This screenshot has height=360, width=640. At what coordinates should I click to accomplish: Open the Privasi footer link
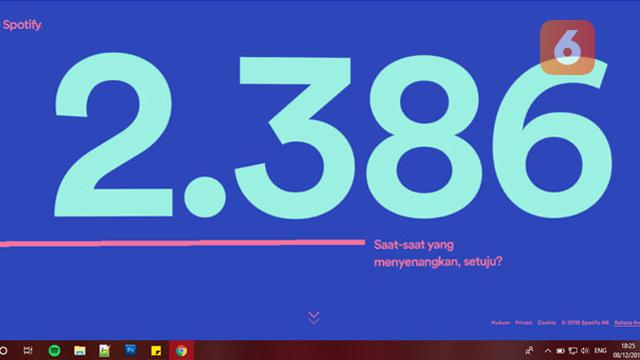tap(523, 322)
